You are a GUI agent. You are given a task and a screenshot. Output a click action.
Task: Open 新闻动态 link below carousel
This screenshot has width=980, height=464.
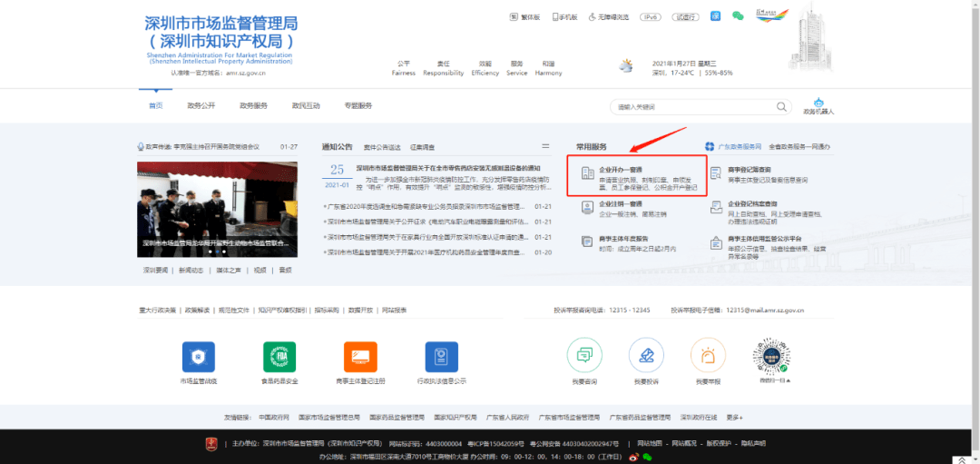tap(191, 271)
